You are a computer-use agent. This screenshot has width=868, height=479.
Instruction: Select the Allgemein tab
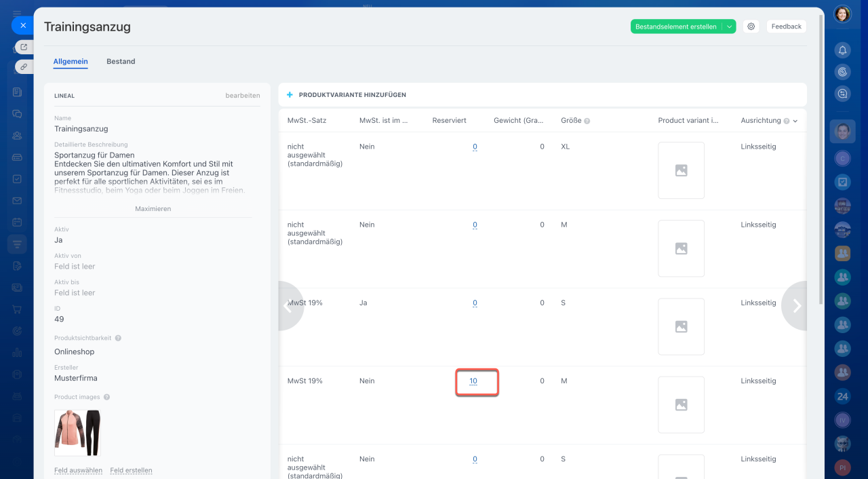click(x=71, y=62)
